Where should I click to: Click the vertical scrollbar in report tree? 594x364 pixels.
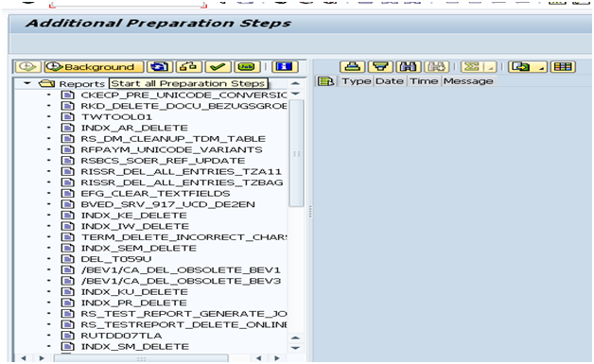click(296, 153)
